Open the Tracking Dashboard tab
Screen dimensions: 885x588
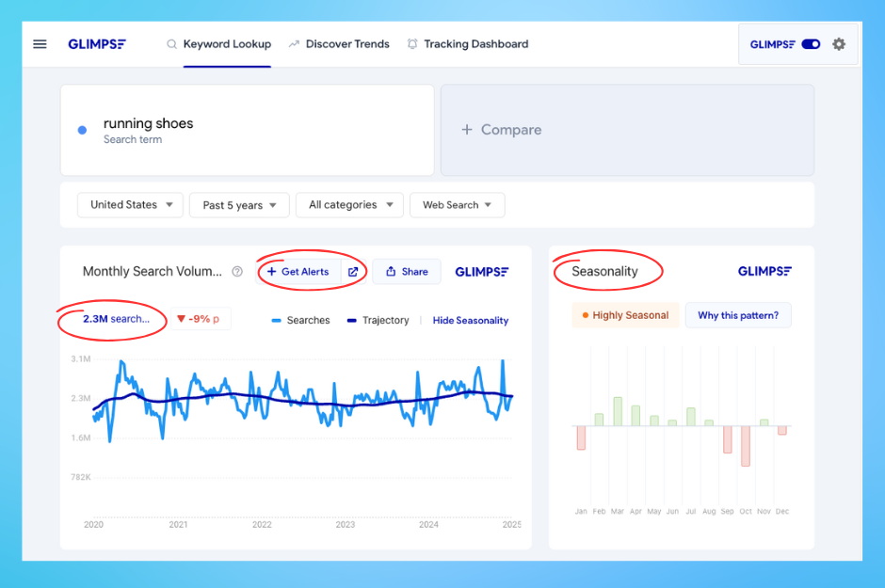(475, 43)
